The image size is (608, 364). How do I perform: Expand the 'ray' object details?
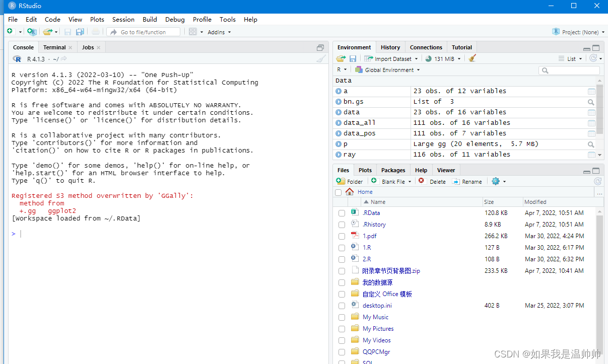click(x=339, y=155)
